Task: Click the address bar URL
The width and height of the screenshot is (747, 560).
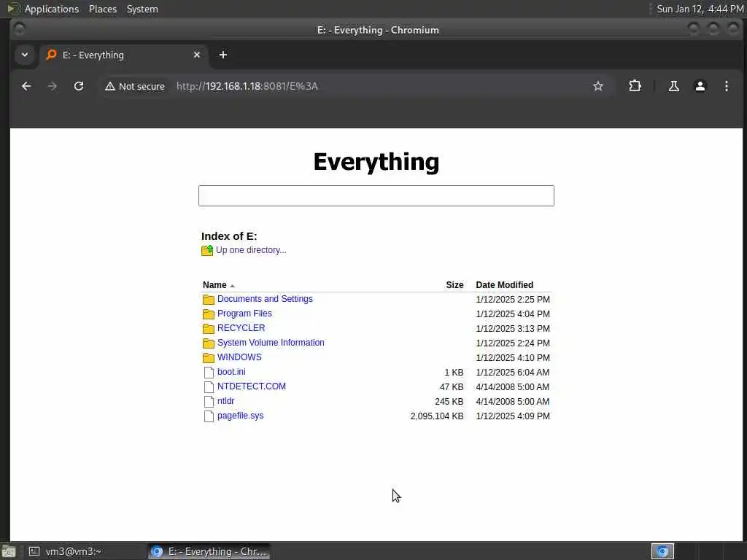Action: 247,86
